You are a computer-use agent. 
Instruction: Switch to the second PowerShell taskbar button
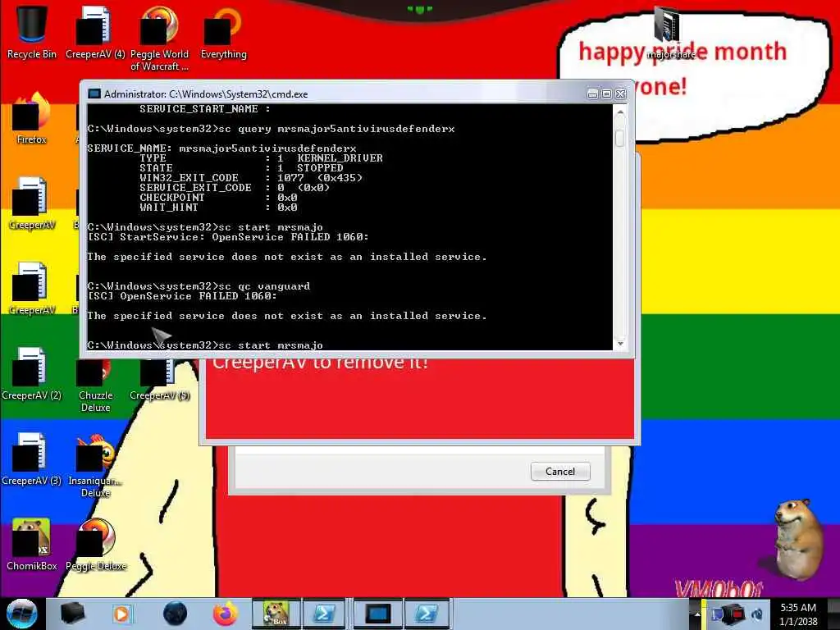pos(427,614)
